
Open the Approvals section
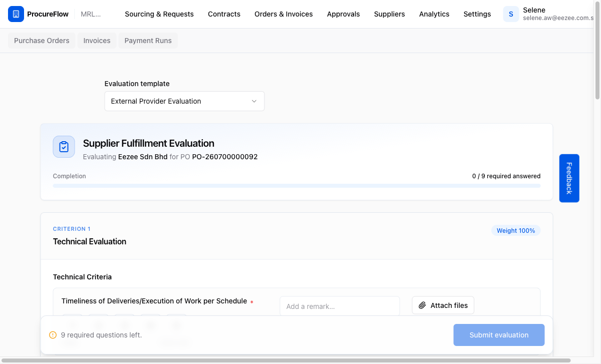pyautogui.click(x=343, y=14)
